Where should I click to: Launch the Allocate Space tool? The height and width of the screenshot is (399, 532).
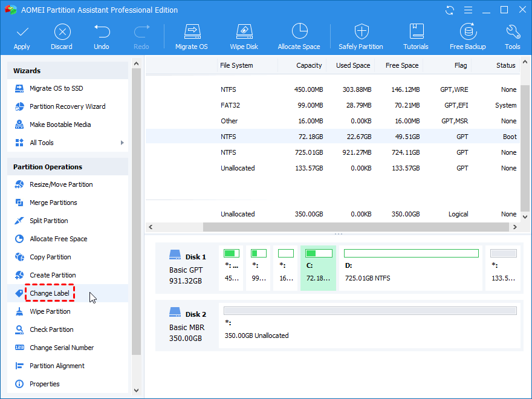(x=299, y=32)
